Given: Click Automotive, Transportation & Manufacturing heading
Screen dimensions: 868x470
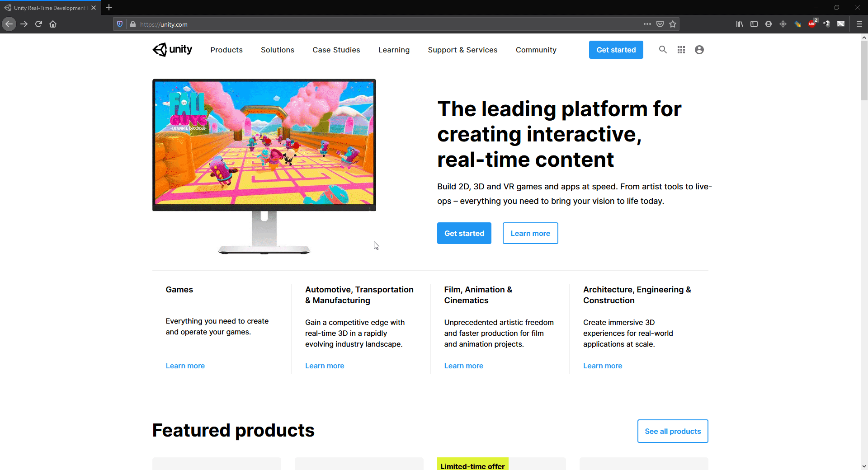Looking at the screenshot, I should click(359, 295).
